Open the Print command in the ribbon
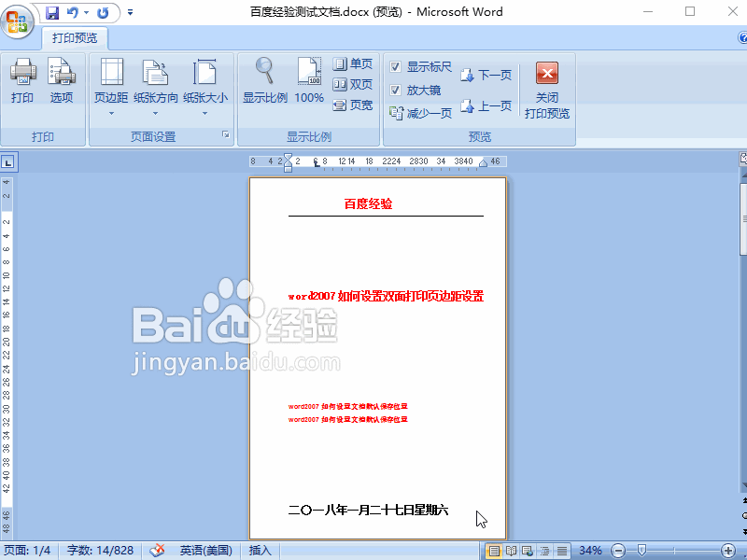 (22, 82)
